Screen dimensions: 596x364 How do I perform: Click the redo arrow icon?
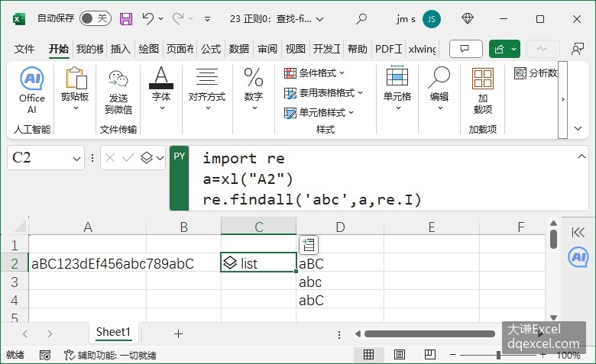pyautogui.click(x=178, y=18)
